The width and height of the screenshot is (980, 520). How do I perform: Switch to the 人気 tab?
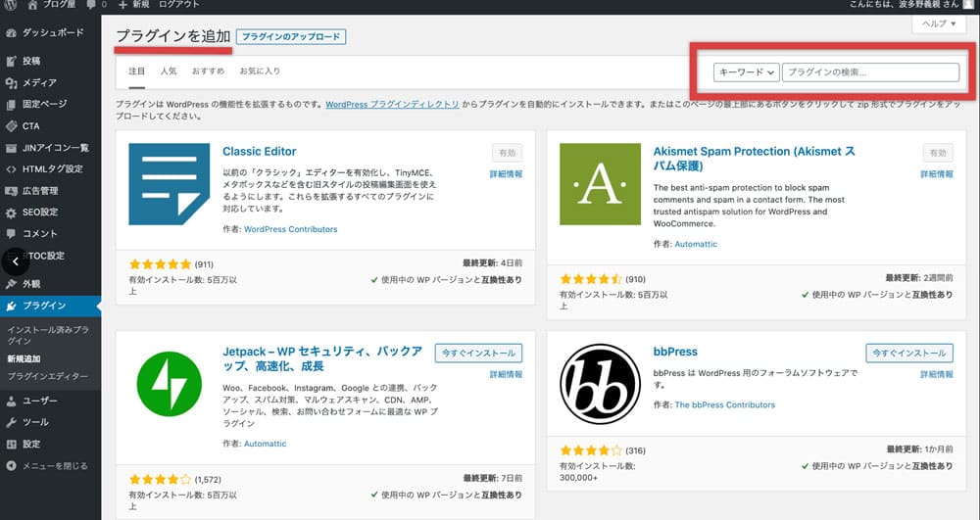[x=169, y=71]
